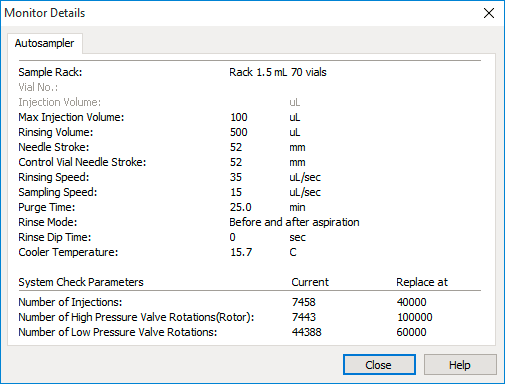Click the Close button

(379, 365)
